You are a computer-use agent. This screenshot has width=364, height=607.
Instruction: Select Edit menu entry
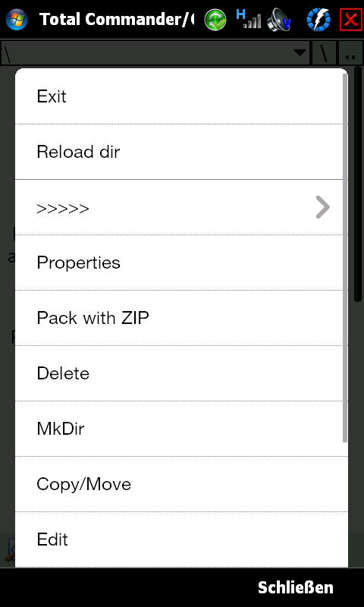(179, 539)
